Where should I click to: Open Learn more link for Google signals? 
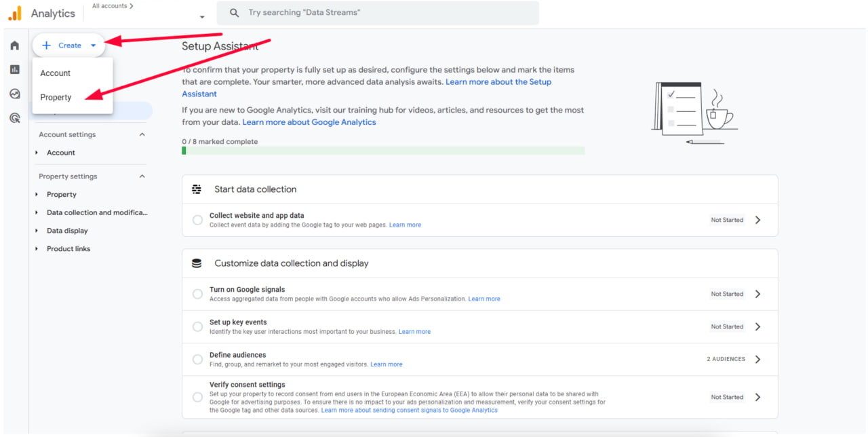484,299
